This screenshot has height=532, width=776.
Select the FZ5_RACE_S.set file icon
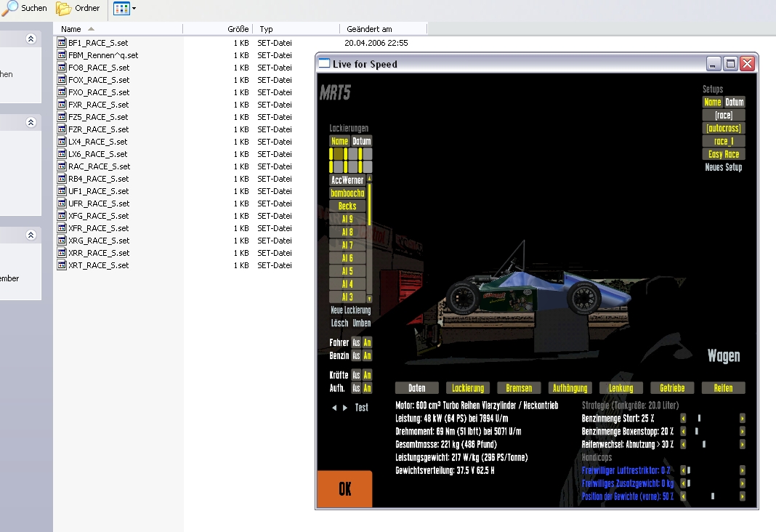click(62, 117)
